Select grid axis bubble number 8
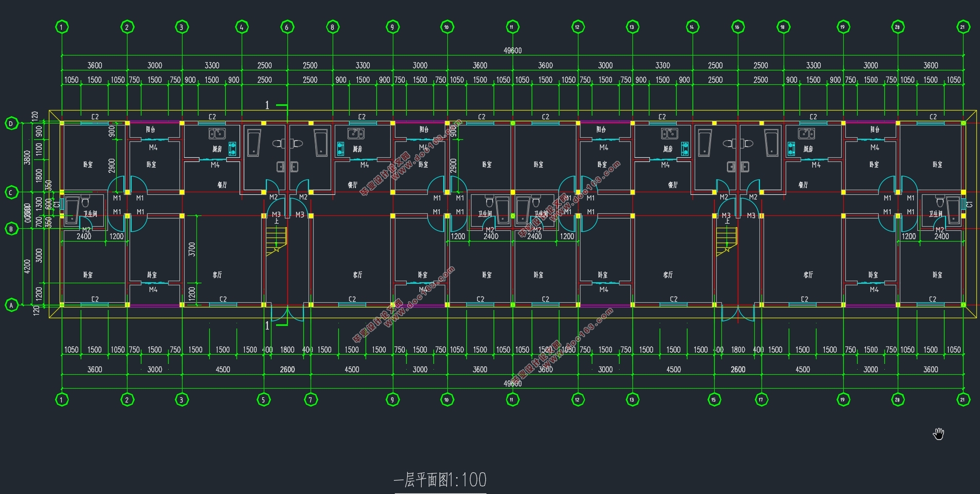The height and width of the screenshot is (494, 980). [x=333, y=27]
